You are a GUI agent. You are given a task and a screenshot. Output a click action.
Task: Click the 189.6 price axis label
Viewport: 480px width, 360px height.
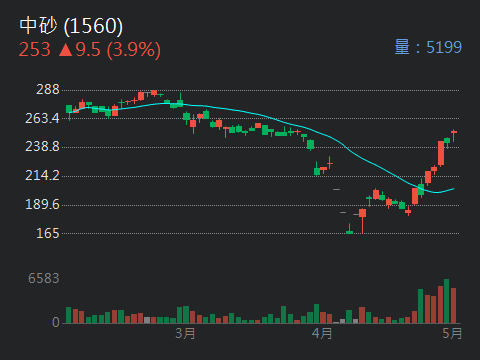pyautogui.click(x=42, y=204)
